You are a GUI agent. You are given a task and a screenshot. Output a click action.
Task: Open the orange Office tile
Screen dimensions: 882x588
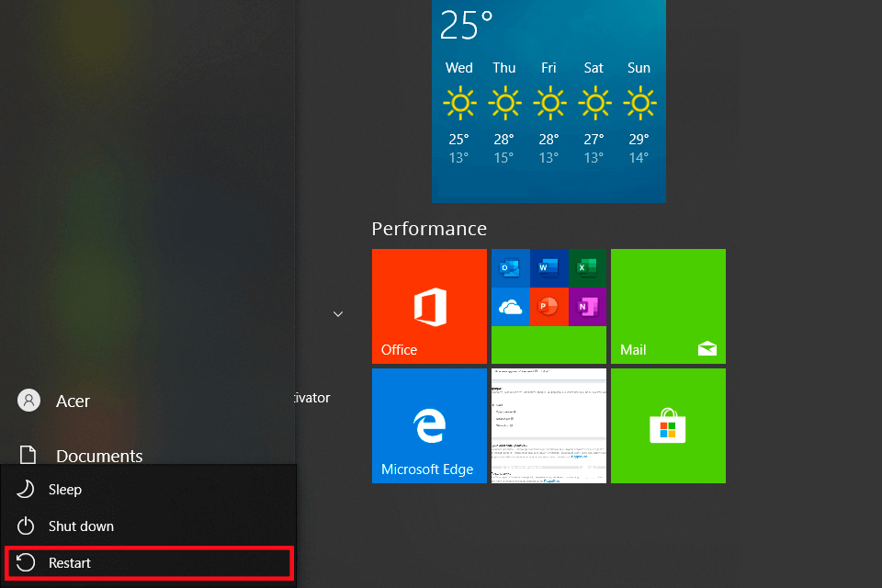(429, 306)
